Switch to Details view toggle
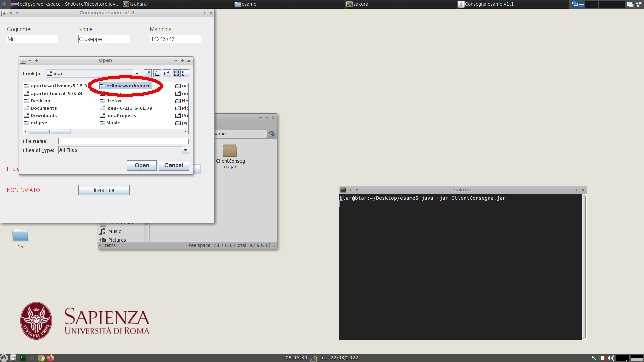 185,73
